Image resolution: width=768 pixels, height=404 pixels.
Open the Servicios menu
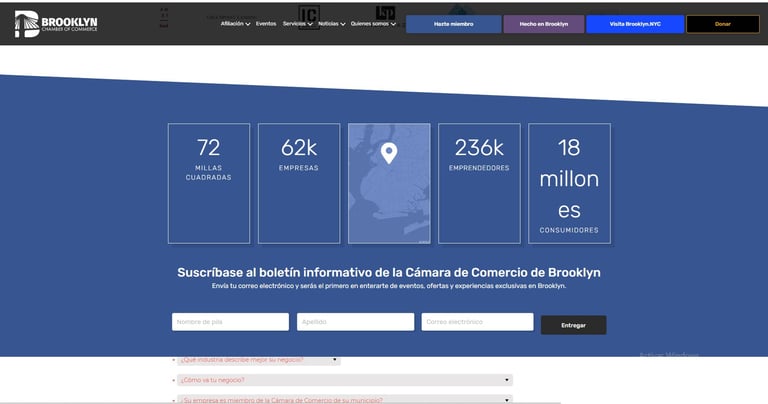coord(297,24)
